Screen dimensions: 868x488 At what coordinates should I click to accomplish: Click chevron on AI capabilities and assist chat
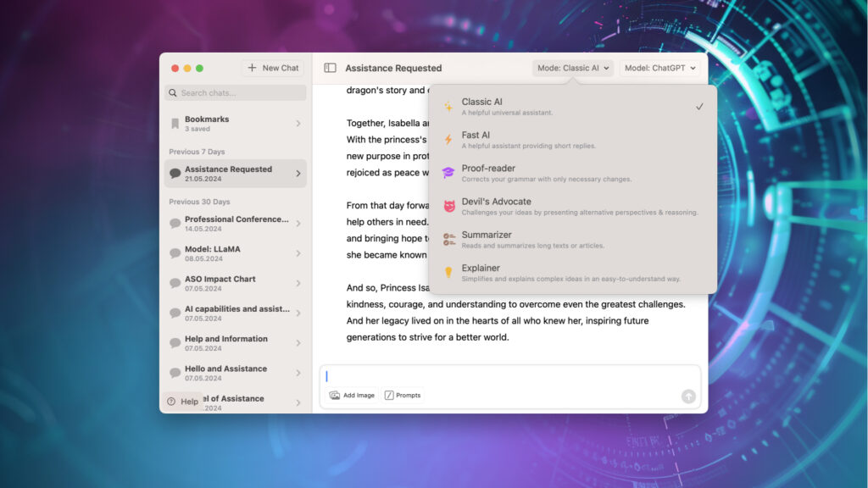(298, 313)
